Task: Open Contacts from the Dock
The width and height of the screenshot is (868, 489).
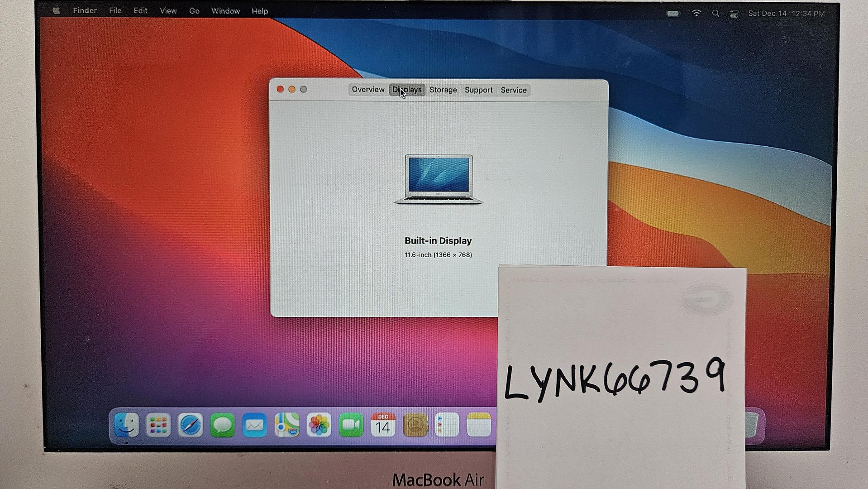Action: pos(415,425)
